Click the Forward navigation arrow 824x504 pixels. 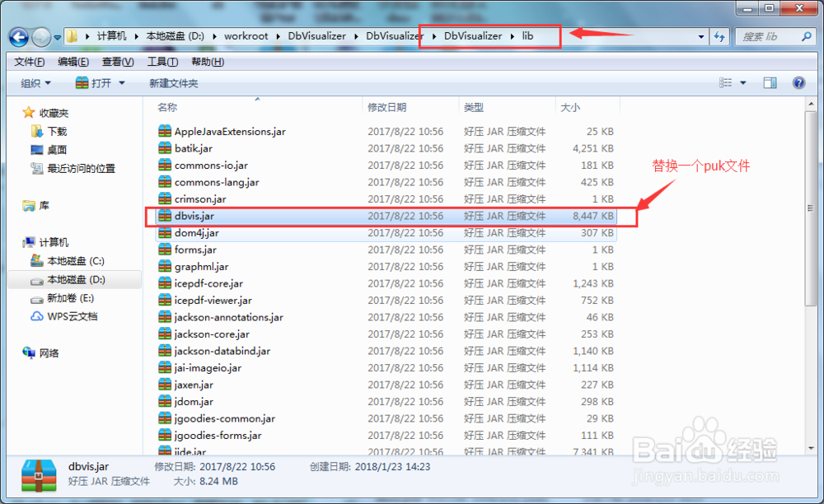tap(41, 37)
